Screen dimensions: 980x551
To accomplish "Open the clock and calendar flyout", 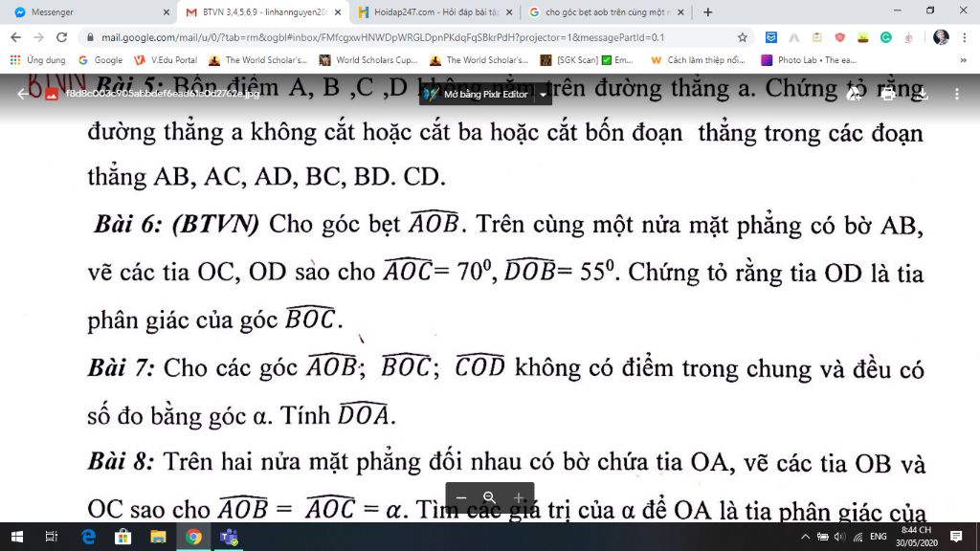I will (x=916, y=537).
